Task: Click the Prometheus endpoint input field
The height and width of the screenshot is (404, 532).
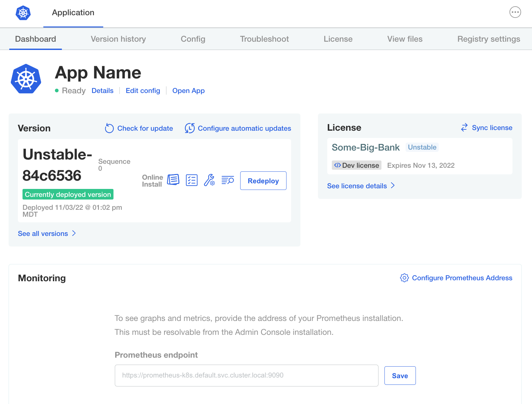Action: coord(246,376)
